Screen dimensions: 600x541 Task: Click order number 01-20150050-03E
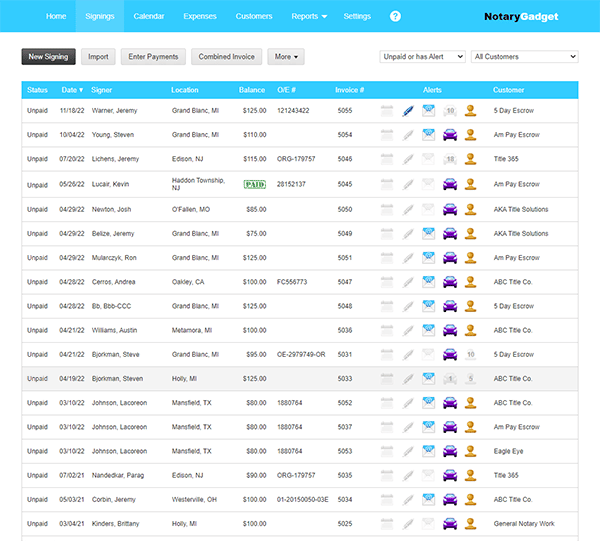[x=303, y=499]
